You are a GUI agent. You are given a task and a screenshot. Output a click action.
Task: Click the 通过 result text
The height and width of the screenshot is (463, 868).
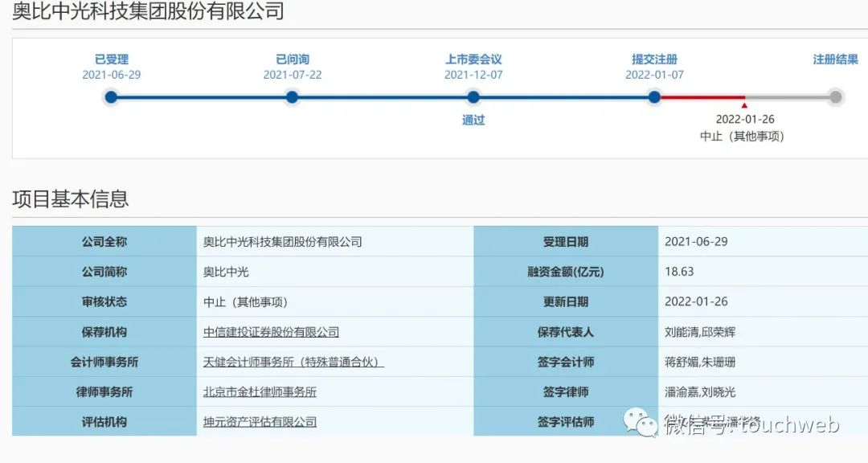473,120
